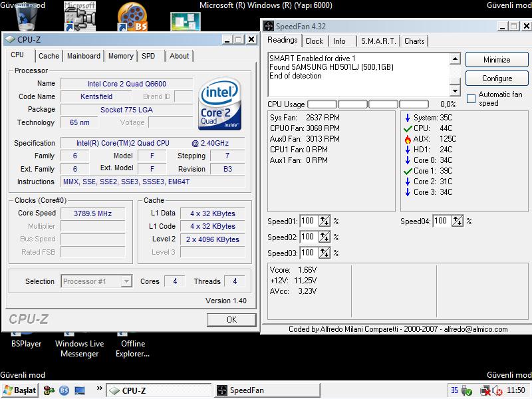Viewport: 532px width, 399px height.
Task: Expand the quick launch chevron on taskbar
Action: (99, 388)
